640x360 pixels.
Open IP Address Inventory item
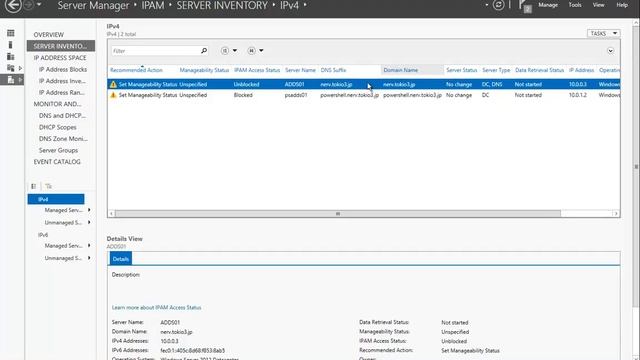(62, 81)
